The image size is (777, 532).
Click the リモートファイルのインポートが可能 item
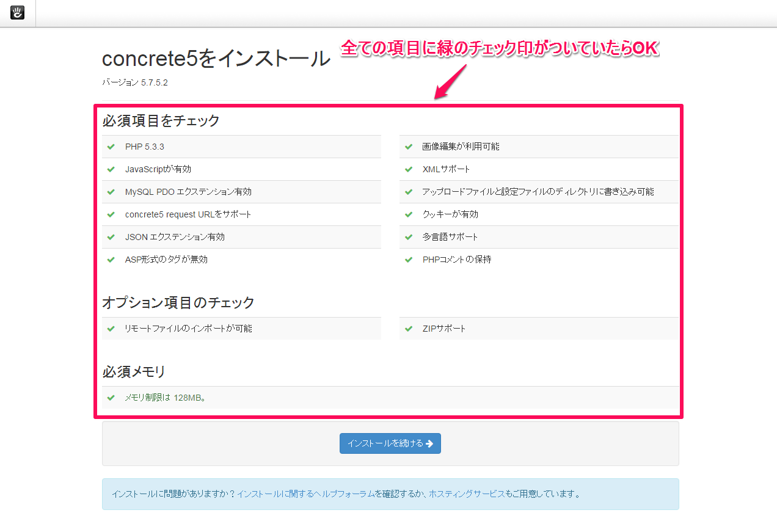click(188, 329)
